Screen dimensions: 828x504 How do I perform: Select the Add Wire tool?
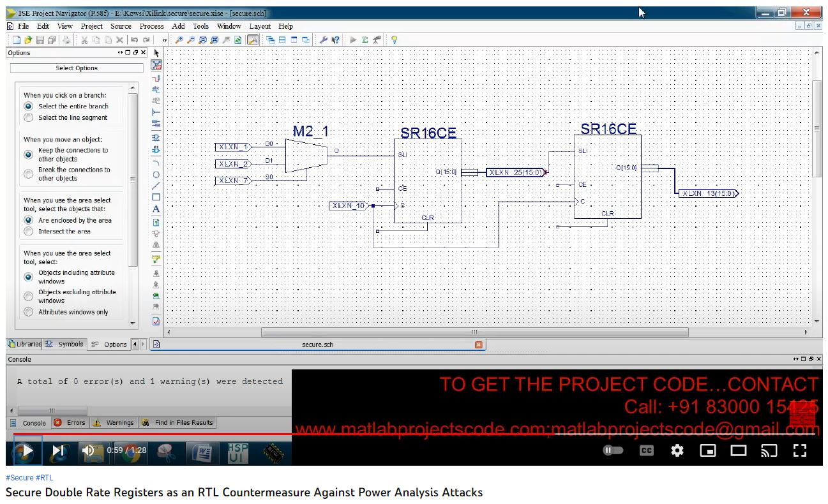click(156, 77)
